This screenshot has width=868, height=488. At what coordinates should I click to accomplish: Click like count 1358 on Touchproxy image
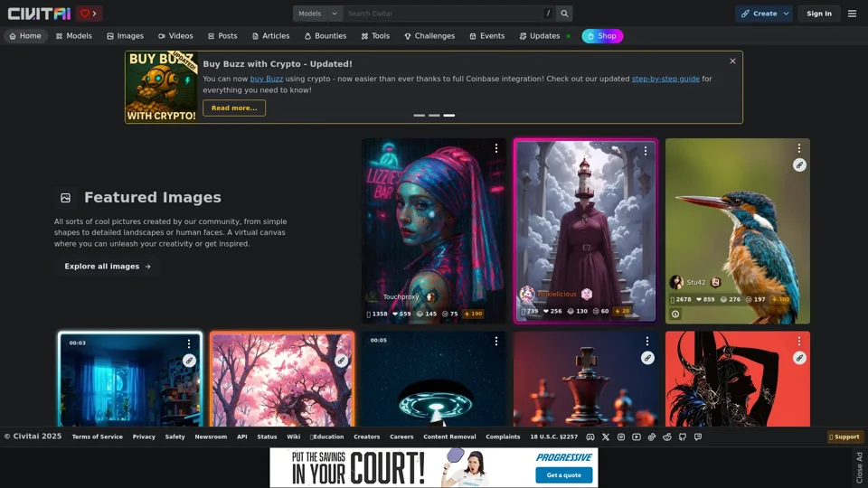(377, 314)
